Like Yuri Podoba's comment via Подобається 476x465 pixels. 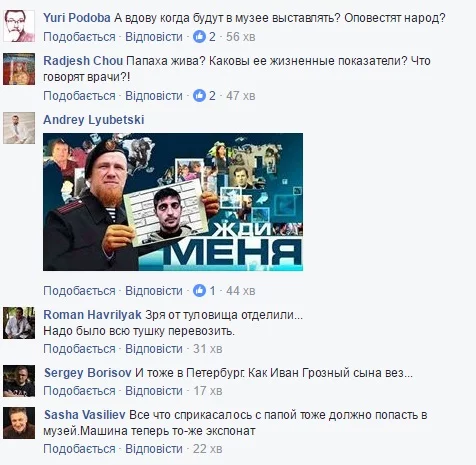click(x=79, y=37)
